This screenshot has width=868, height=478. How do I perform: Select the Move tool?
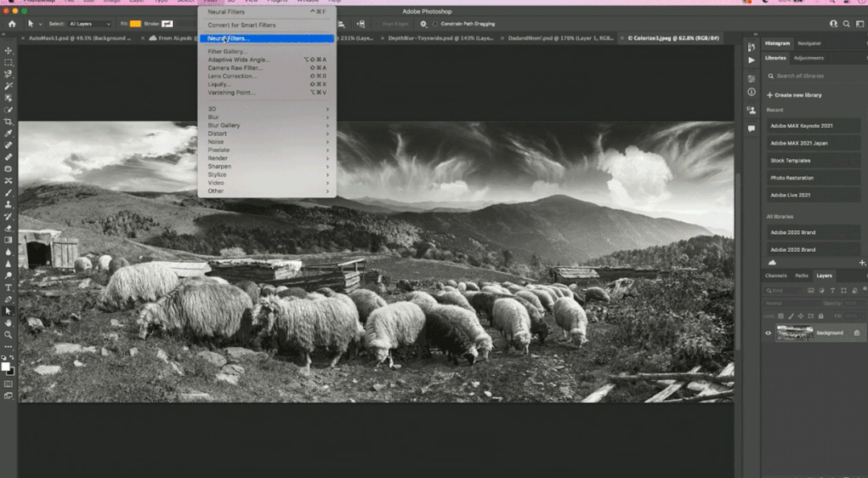[x=8, y=51]
